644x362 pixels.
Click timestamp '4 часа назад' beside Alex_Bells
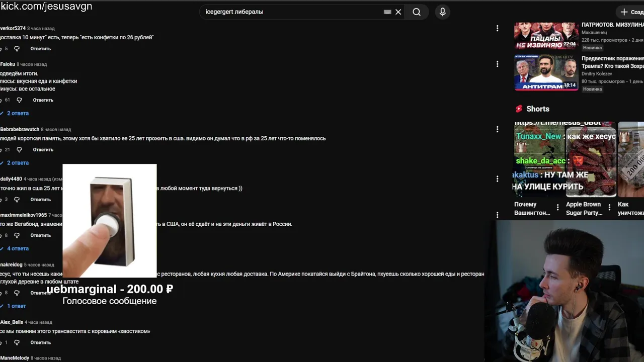(x=38, y=322)
